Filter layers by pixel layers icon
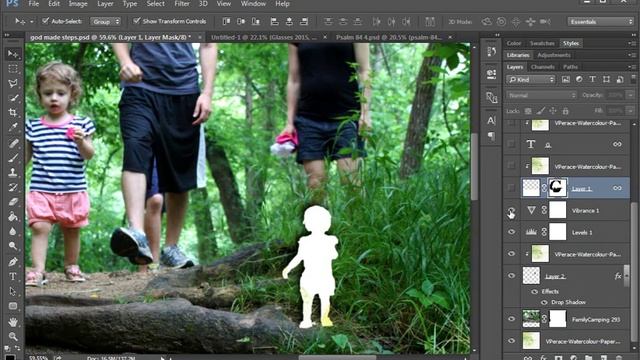 click(566, 80)
